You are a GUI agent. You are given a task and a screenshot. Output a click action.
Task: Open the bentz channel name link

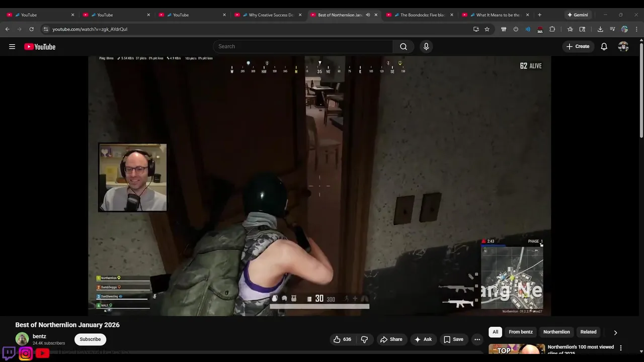[x=39, y=336]
